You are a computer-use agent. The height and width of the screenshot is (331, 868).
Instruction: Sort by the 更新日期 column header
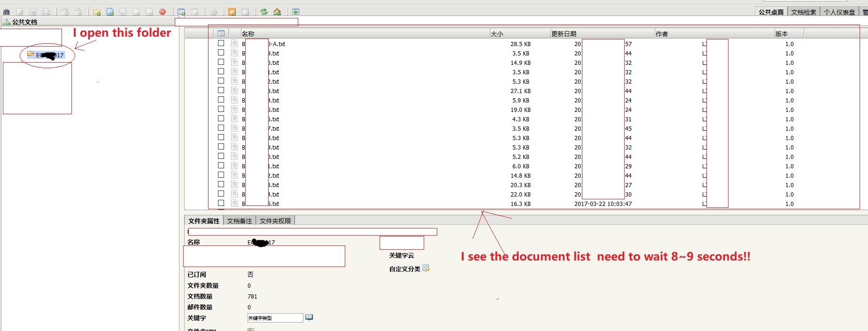[x=564, y=34]
